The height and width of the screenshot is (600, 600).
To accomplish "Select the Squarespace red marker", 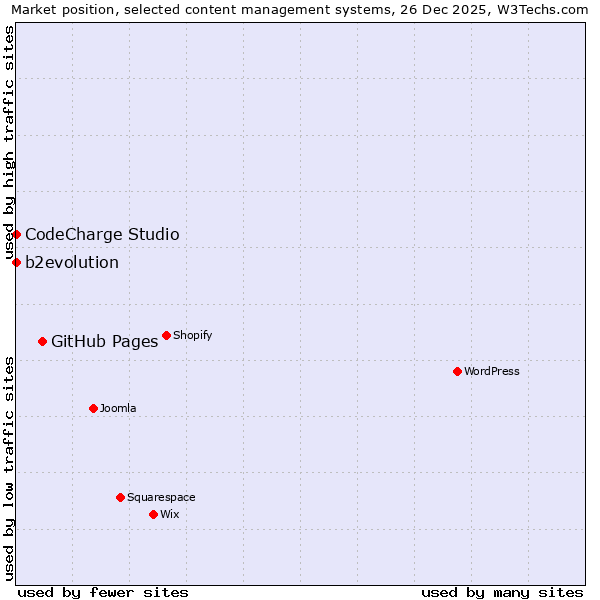I will pyautogui.click(x=121, y=497).
